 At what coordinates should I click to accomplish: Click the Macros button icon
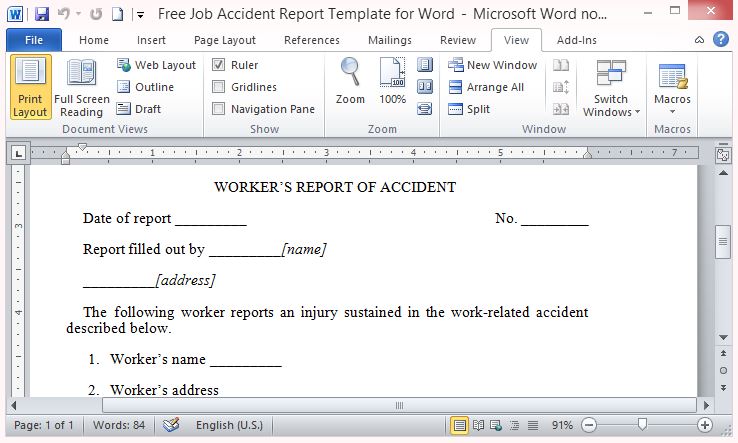pyautogui.click(x=672, y=77)
